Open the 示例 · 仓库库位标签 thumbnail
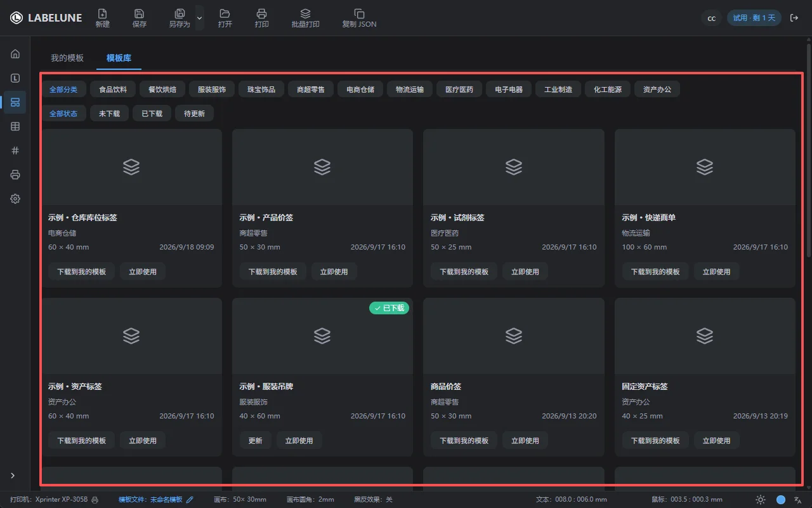This screenshot has width=812, height=508. [131, 167]
